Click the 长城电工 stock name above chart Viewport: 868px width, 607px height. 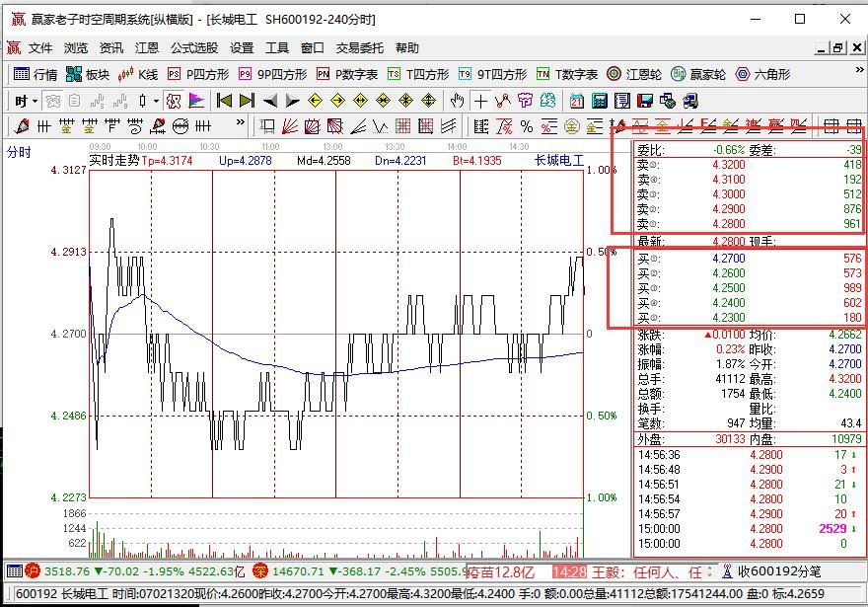click(x=559, y=161)
